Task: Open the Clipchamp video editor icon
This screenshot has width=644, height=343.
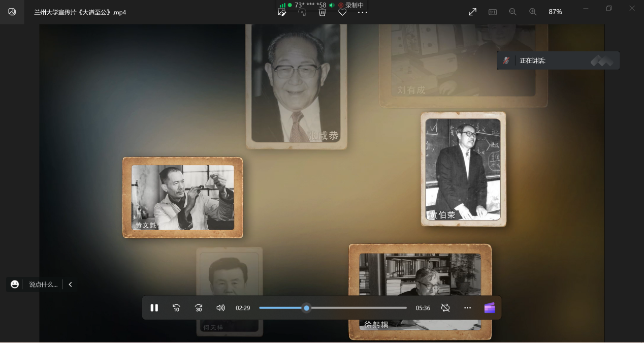Action: (x=489, y=308)
